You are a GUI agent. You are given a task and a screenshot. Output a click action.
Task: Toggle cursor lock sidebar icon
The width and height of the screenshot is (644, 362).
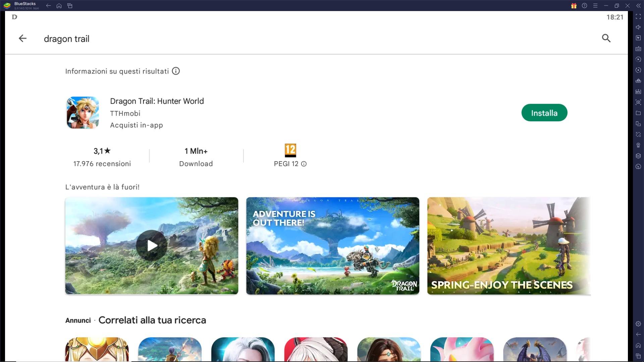click(x=638, y=38)
